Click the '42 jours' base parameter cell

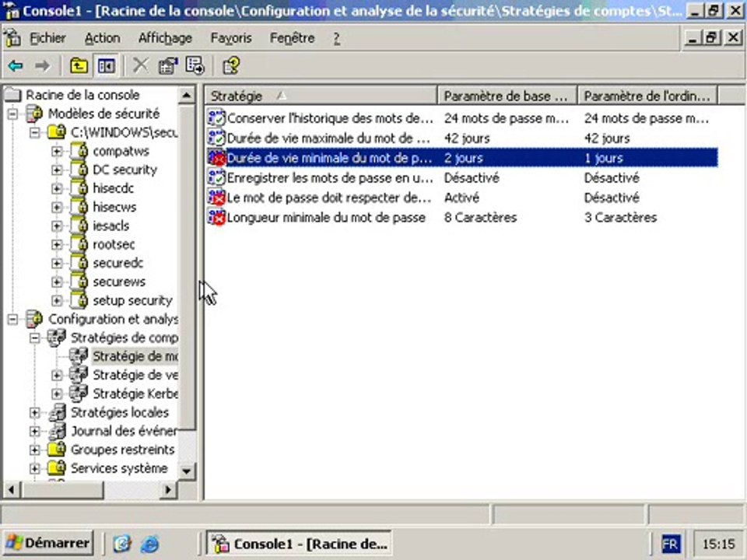click(467, 138)
